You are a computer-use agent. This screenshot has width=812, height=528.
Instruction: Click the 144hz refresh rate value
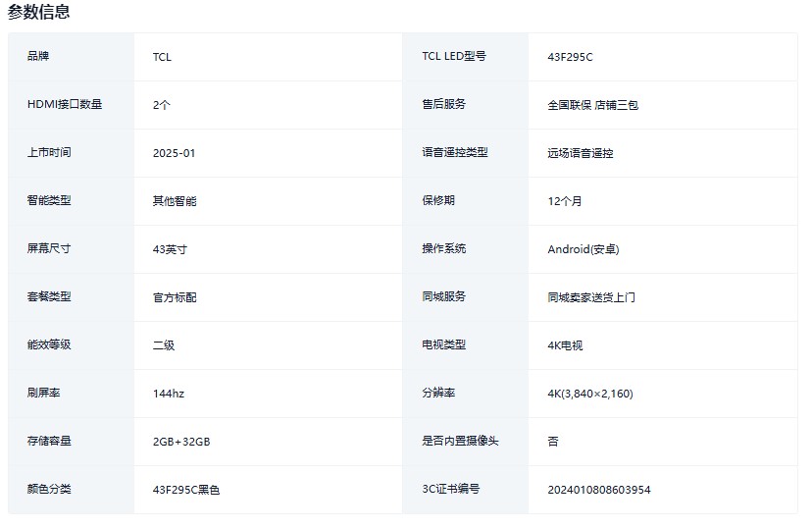(169, 394)
